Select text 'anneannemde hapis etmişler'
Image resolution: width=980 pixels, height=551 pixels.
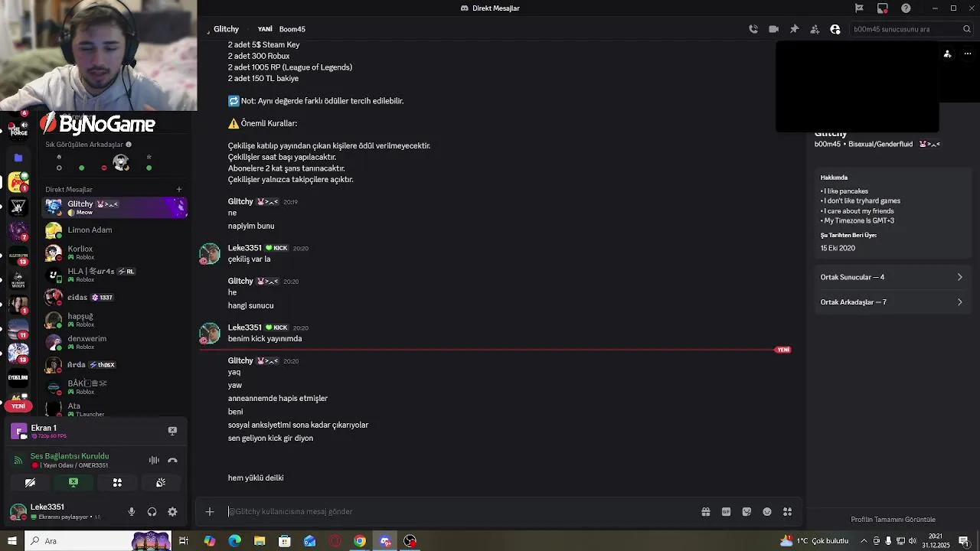pos(278,398)
